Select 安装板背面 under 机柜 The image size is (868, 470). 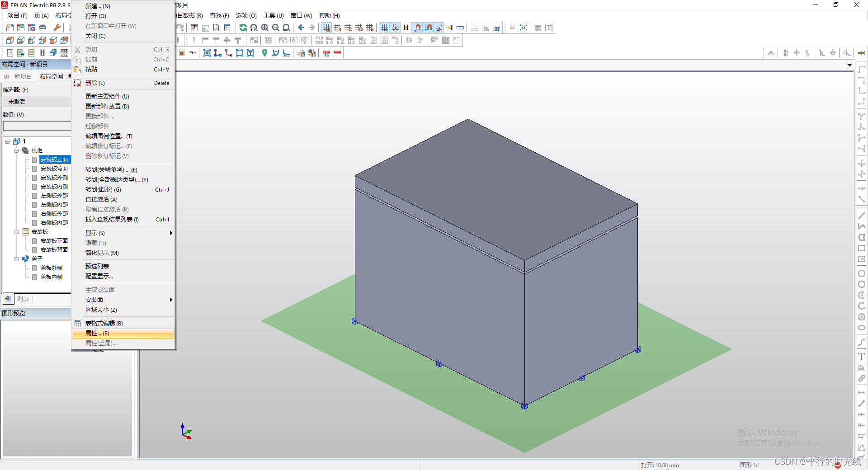54,169
